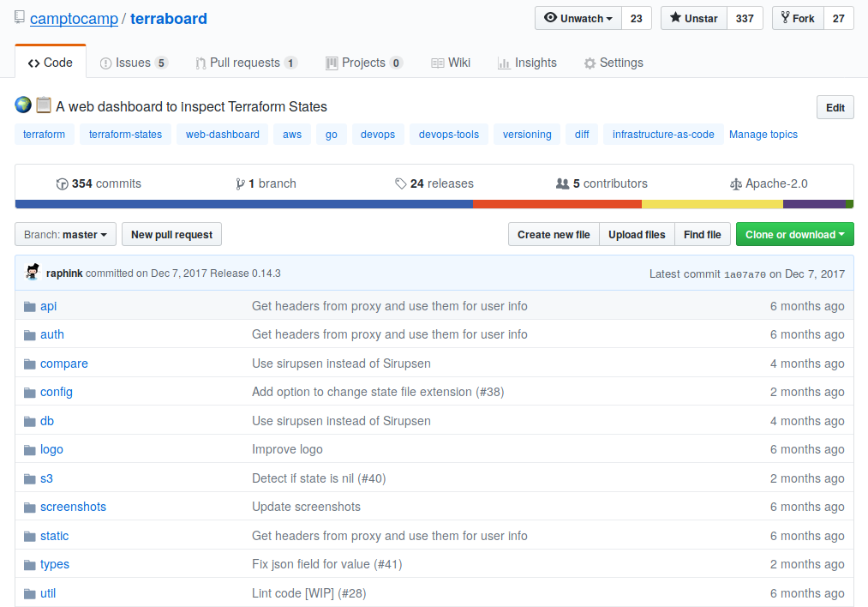Image resolution: width=868 pixels, height=607 pixels.
Task: Click the Apache-2.0 license scale icon
Action: coord(736,183)
